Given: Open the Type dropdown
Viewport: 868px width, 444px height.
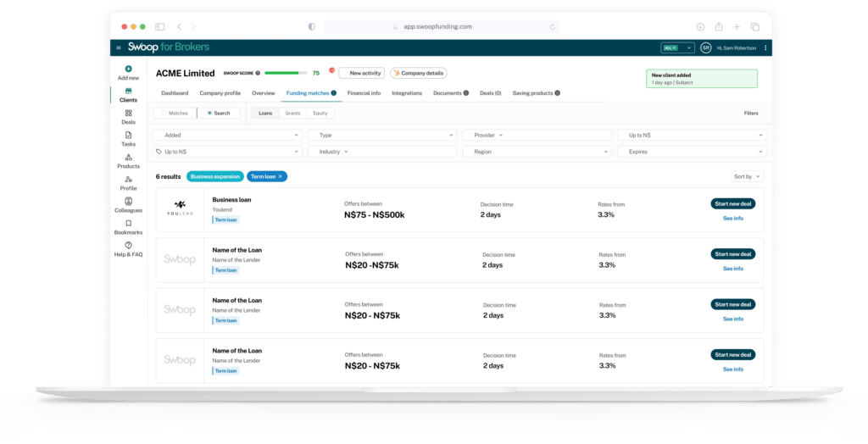Looking at the screenshot, I should [x=382, y=135].
